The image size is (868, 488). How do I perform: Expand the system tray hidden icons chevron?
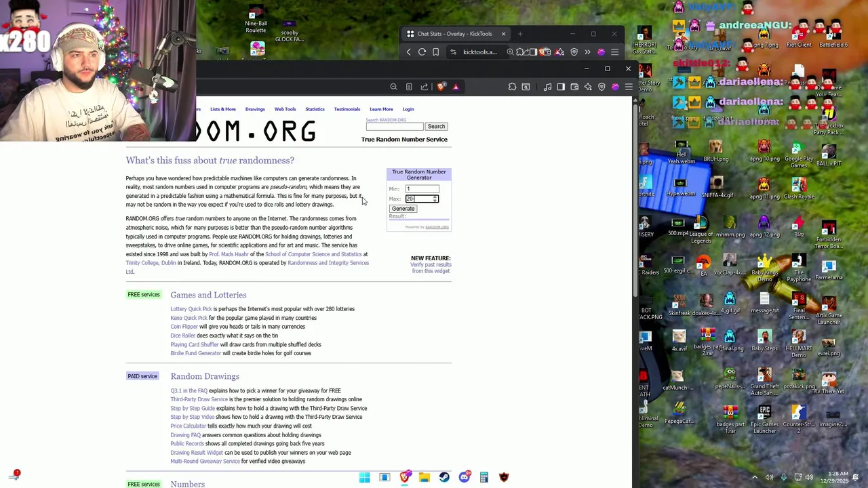755,477
